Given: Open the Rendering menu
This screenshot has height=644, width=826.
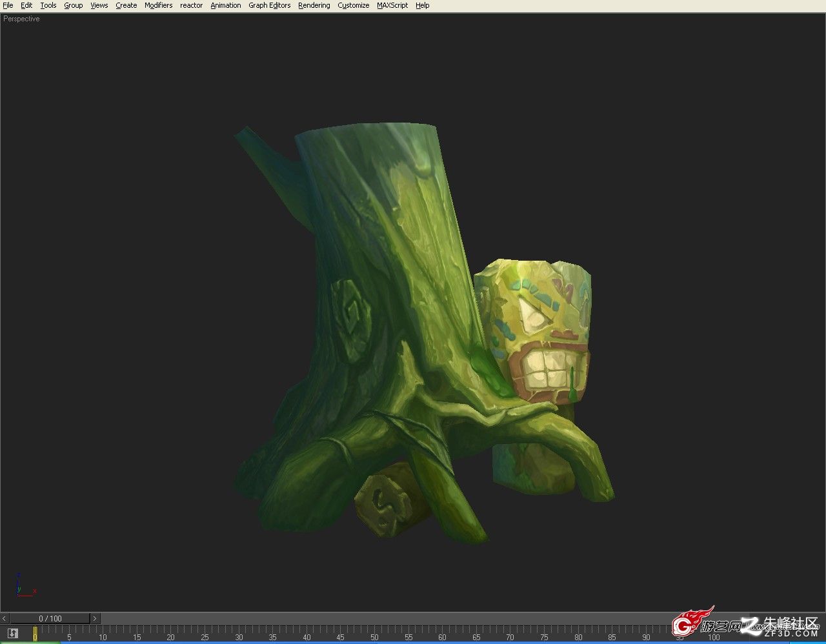Looking at the screenshot, I should tap(314, 5).
